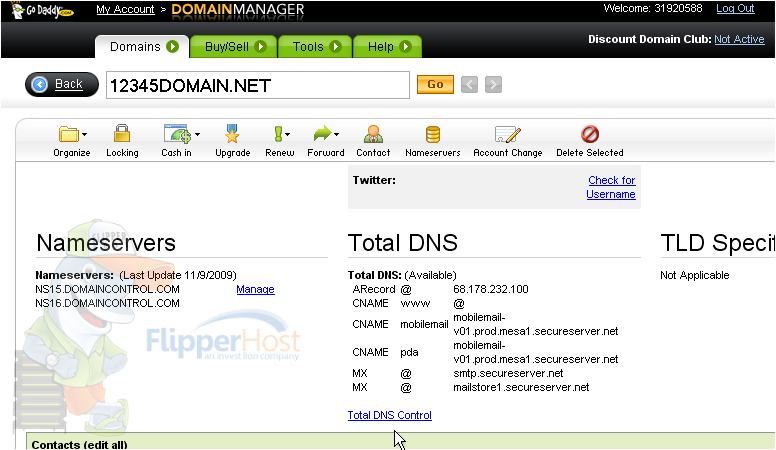Open the Help tab arrow menu
The width and height of the screenshot is (776, 450).
point(405,47)
